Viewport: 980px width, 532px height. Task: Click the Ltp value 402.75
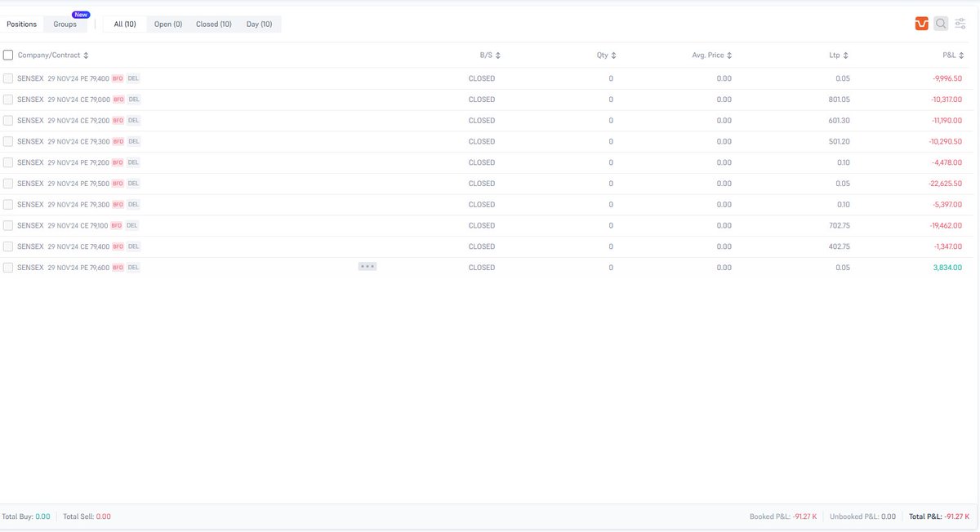click(x=839, y=246)
